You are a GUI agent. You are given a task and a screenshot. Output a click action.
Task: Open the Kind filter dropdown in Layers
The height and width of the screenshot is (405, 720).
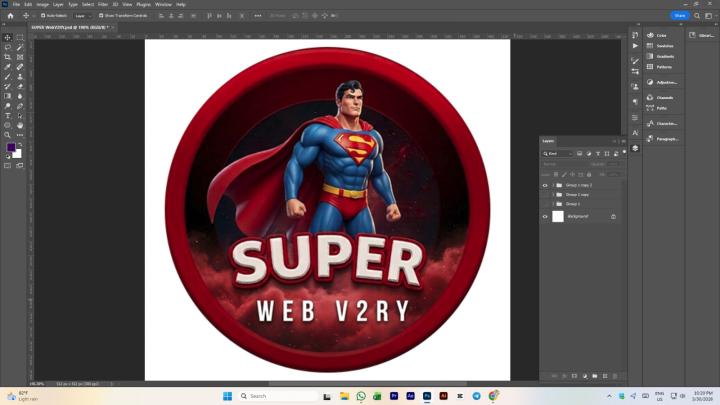(558, 154)
